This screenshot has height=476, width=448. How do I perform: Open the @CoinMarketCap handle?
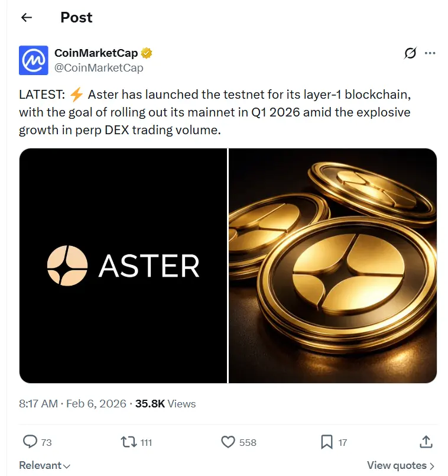[x=99, y=67]
